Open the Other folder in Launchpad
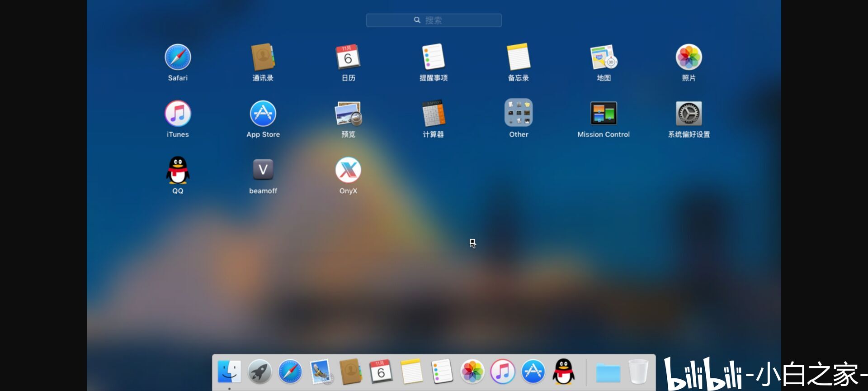This screenshot has width=868, height=391. [x=519, y=113]
